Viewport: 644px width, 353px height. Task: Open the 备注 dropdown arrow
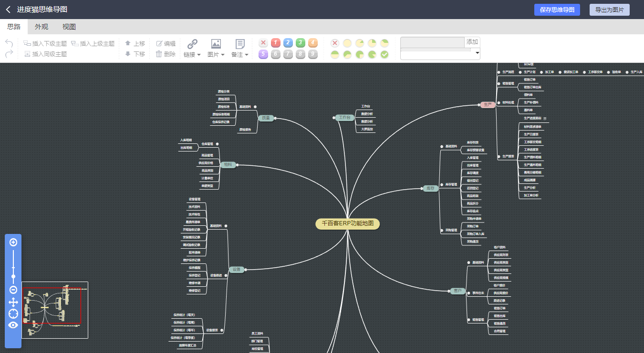(247, 55)
